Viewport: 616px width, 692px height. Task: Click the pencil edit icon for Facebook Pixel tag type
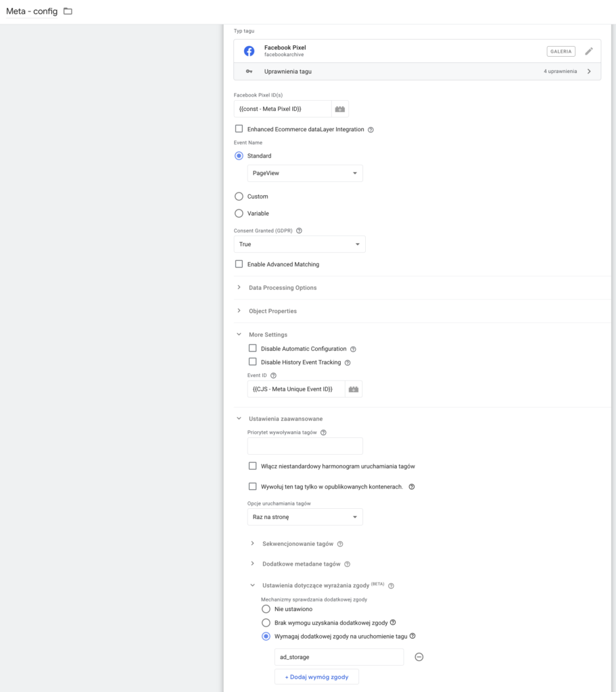(x=589, y=51)
